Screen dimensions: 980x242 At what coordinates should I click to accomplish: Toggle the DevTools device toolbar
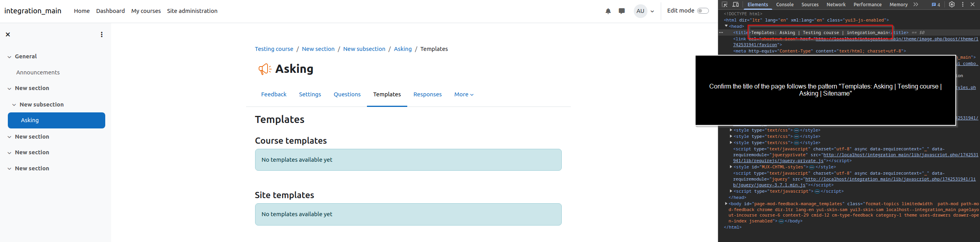click(735, 4)
